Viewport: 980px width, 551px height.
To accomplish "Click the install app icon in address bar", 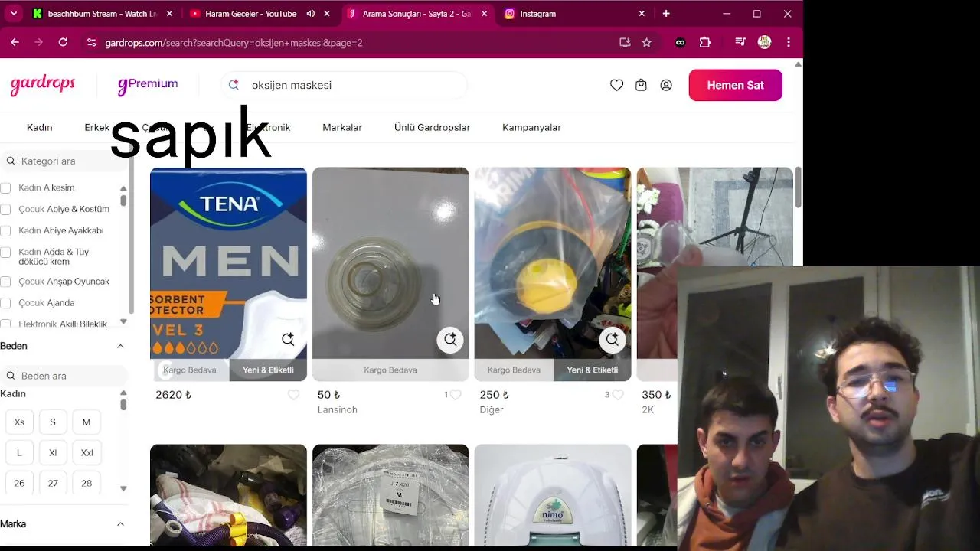I will (x=625, y=43).
